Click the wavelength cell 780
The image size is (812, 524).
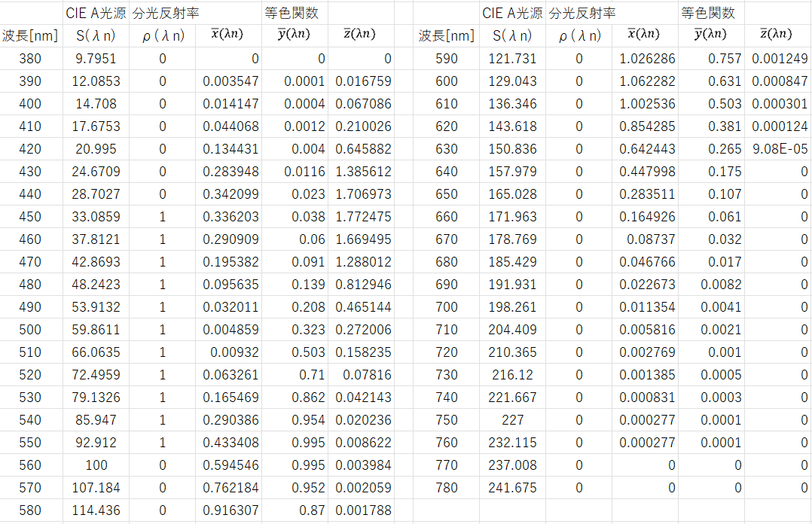point(447,488)
